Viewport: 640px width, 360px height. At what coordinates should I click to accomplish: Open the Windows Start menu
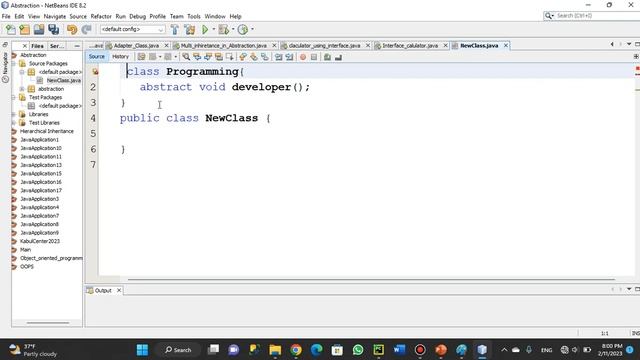142,350
